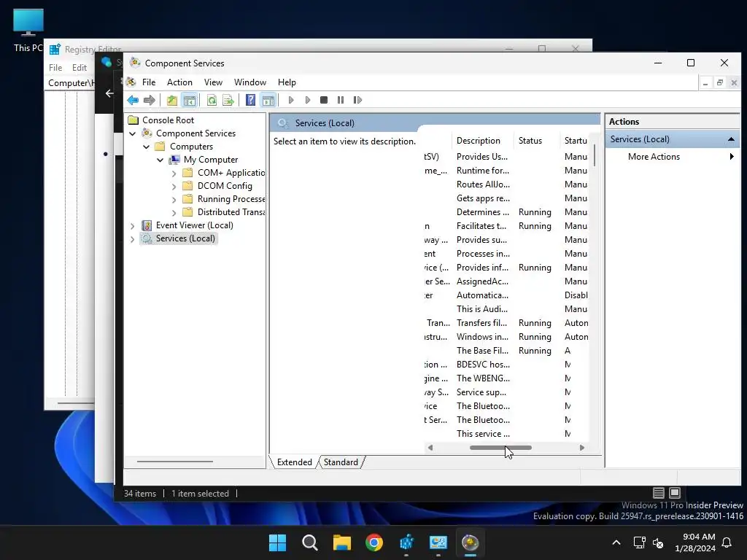Open More Actions in the Actions pane
The height and width of the screenshot is (560, 747).
pos(654,157)
